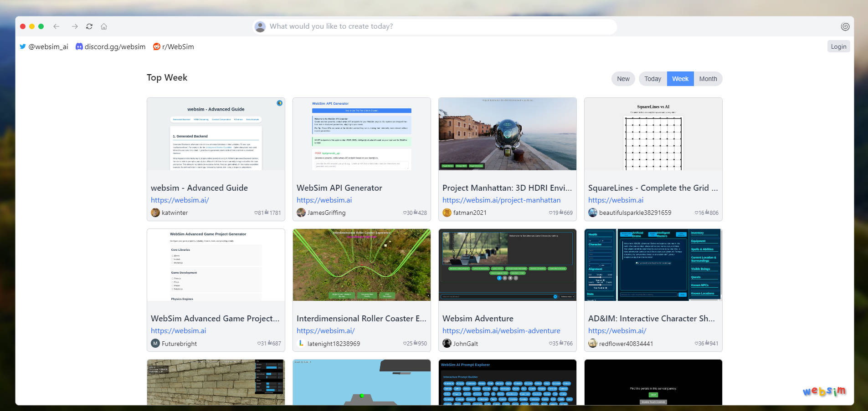Click the Login button
The image size is (868, 411).
coord(838,46)
